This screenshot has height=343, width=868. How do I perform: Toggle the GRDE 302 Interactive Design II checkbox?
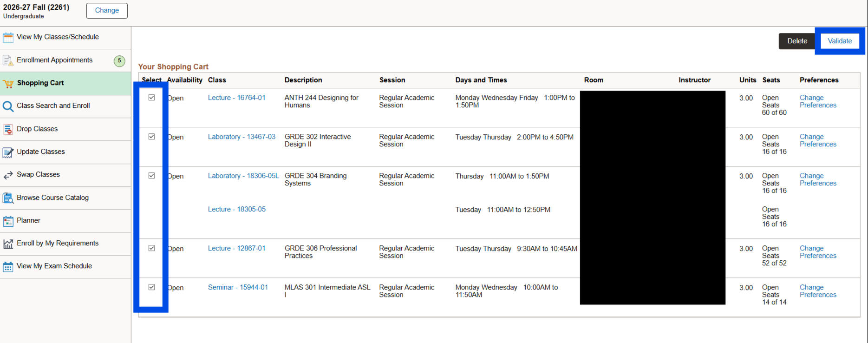pyautogui.click(x=151, y=137)
